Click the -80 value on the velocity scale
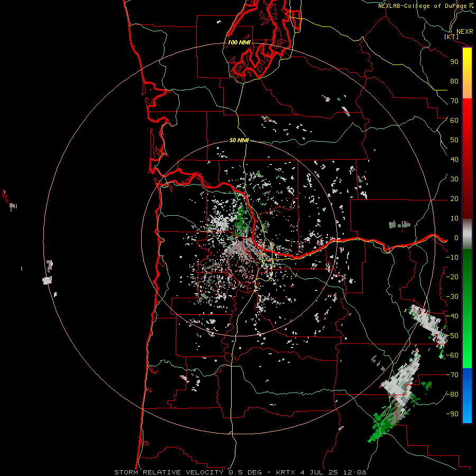This screenshot has height=476, width=476. tap(452, 395)
